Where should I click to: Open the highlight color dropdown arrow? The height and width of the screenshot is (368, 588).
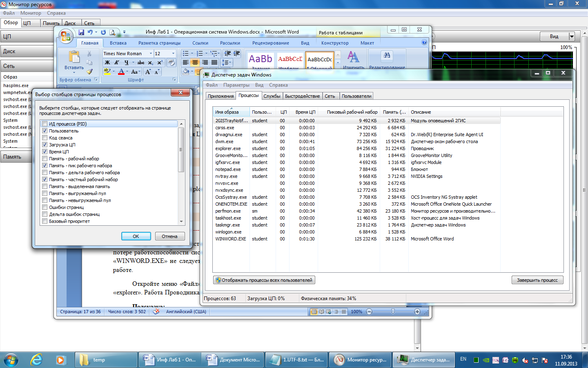(x=113, y=72)
